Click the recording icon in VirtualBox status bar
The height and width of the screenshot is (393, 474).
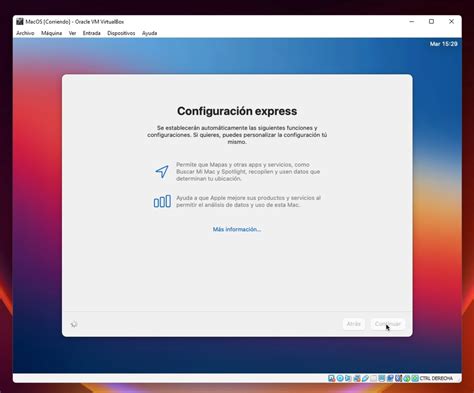(390, 378)
